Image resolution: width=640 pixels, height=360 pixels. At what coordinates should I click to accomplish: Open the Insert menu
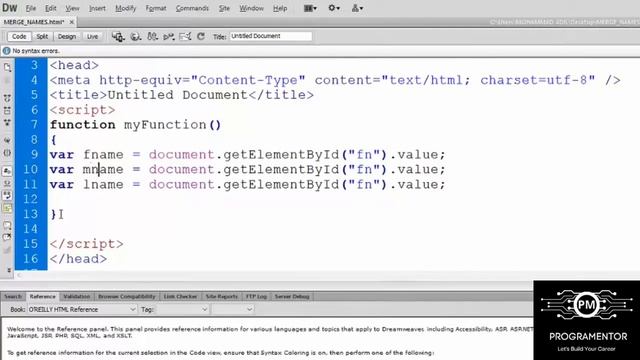[x=97, y=8]
